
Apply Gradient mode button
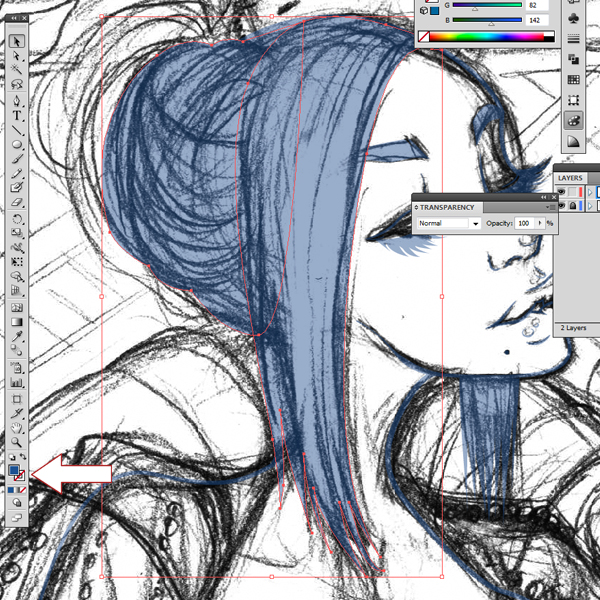(x=17, y=490)
